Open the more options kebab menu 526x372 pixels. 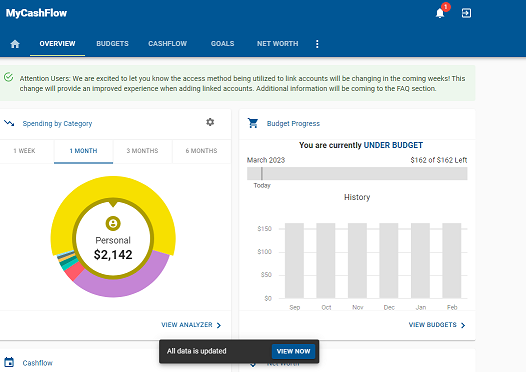click(x=317, y=44)
